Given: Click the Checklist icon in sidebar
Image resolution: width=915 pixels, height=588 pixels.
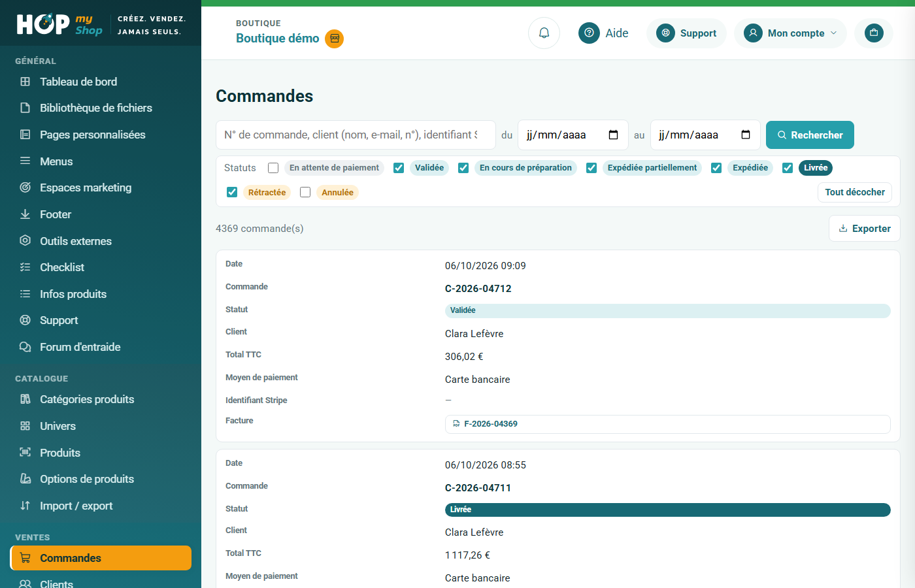Looking at the screenshot, I should [25, 267].
